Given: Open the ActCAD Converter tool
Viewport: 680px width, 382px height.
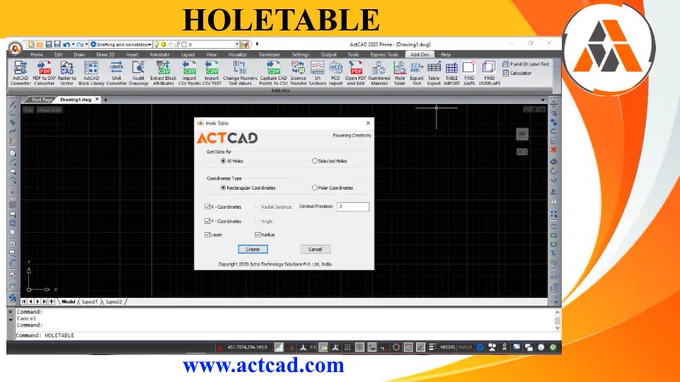Looking at the screenshot, I should [20, 73].
